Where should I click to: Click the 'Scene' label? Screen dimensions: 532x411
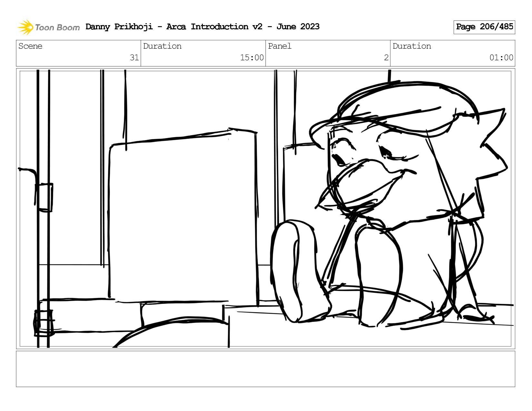click(30, 46)
